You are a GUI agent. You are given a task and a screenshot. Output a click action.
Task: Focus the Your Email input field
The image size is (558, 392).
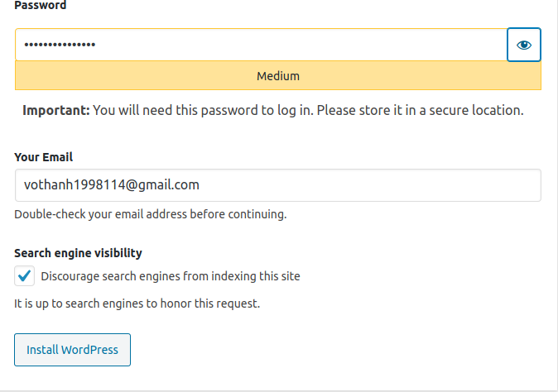278,185
